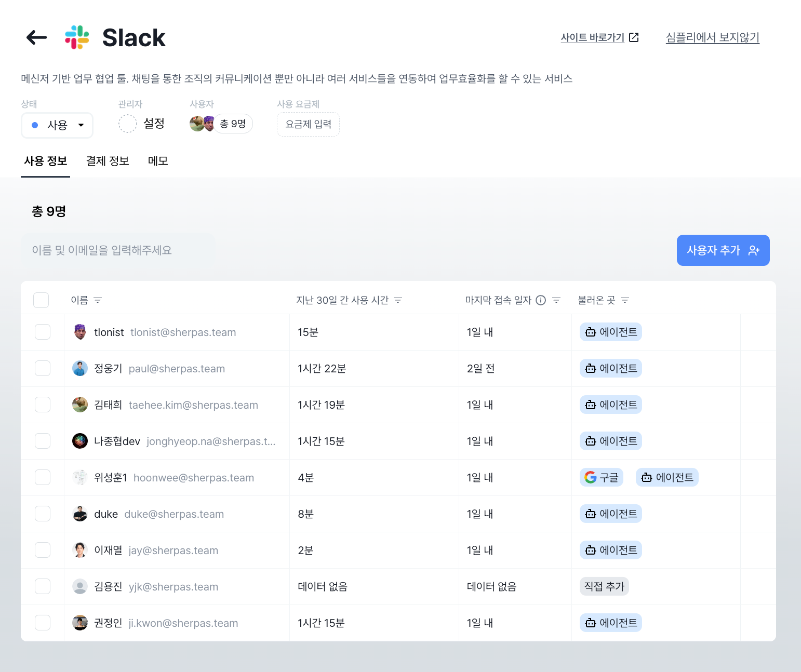Click duke's profile avatar
Image resolution: width=801 pixels, height=672 pixels.
[80, 514]
